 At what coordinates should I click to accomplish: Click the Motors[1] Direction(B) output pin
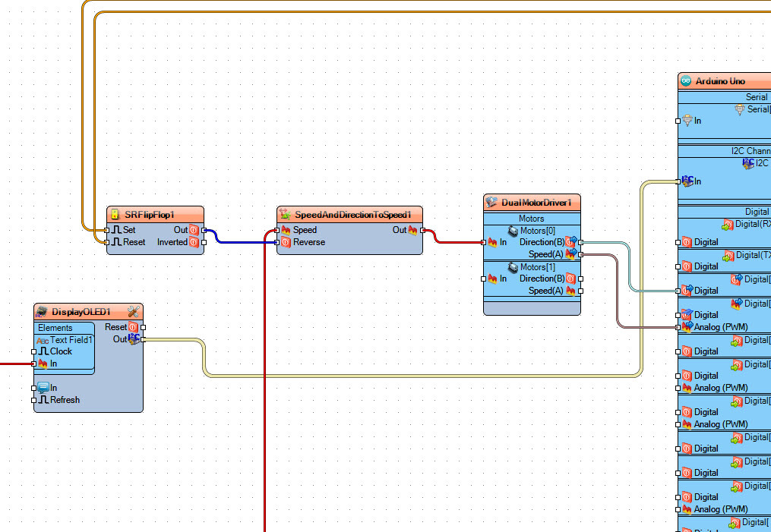(x=580, y=279)
